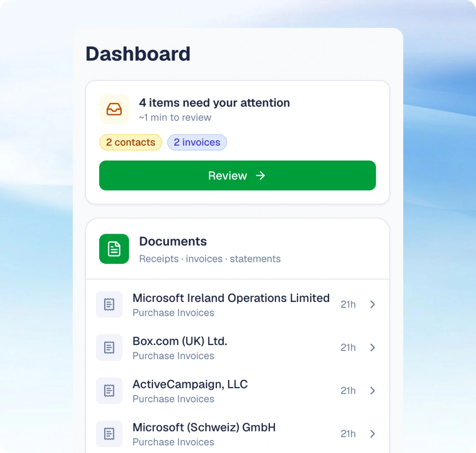Image resolution: width=476 pixels, height=453 pixels.
Task: Open Microsoft Ireland Operations Limited invoice name
Action: (x=231, y=298)
